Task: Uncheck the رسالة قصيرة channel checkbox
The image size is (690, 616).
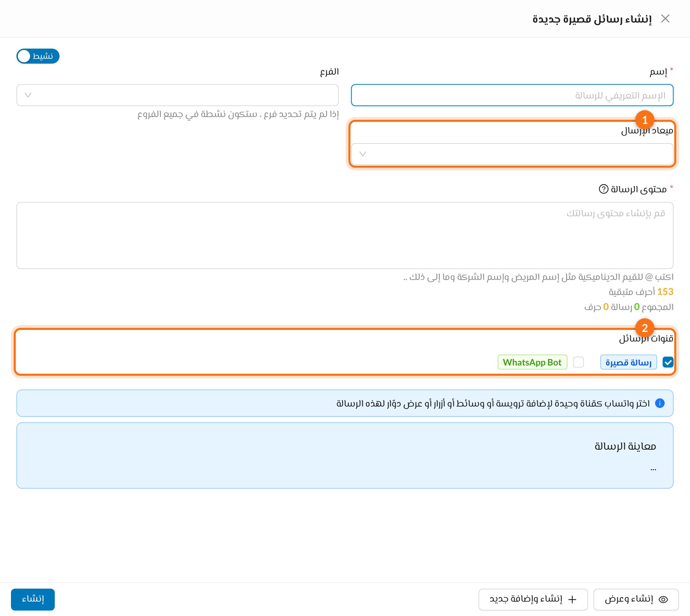Action: 668,362
